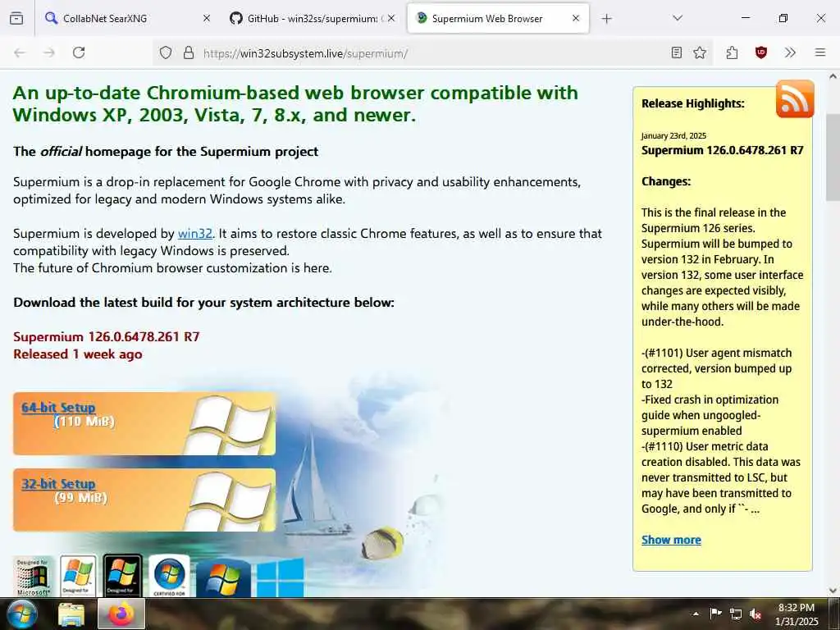Switch to CollabNet SearXNG tab
The width and height of the screenshot is (840, 630).
[125, 18]
